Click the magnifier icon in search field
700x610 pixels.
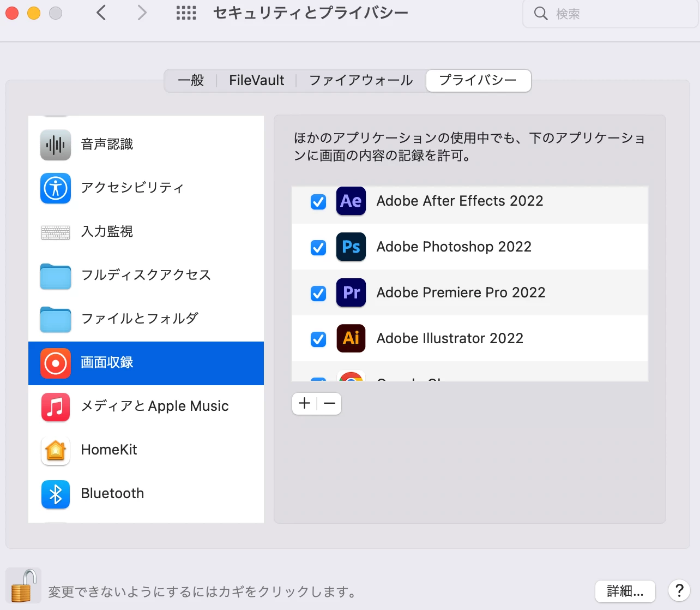(x=541, y=14)
